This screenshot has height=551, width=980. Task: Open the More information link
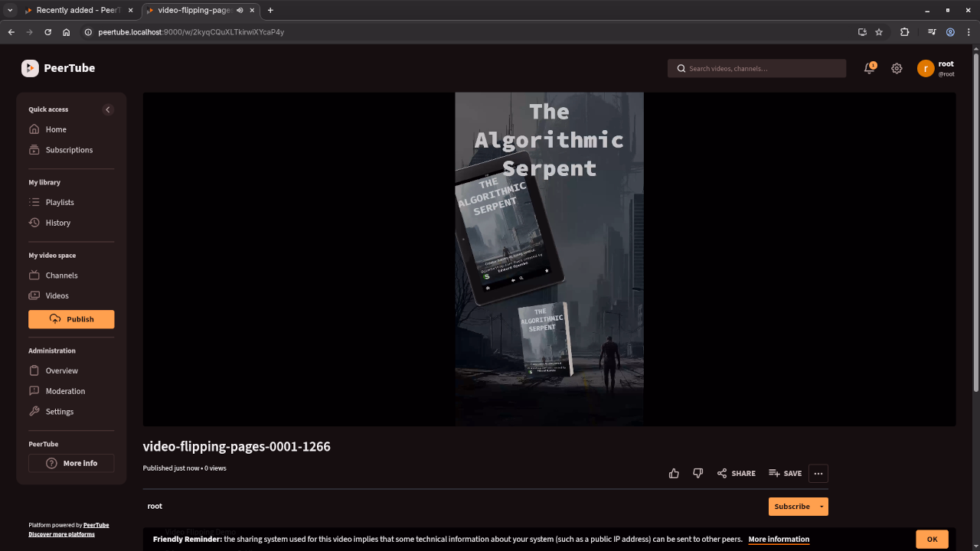coord(779,540)
